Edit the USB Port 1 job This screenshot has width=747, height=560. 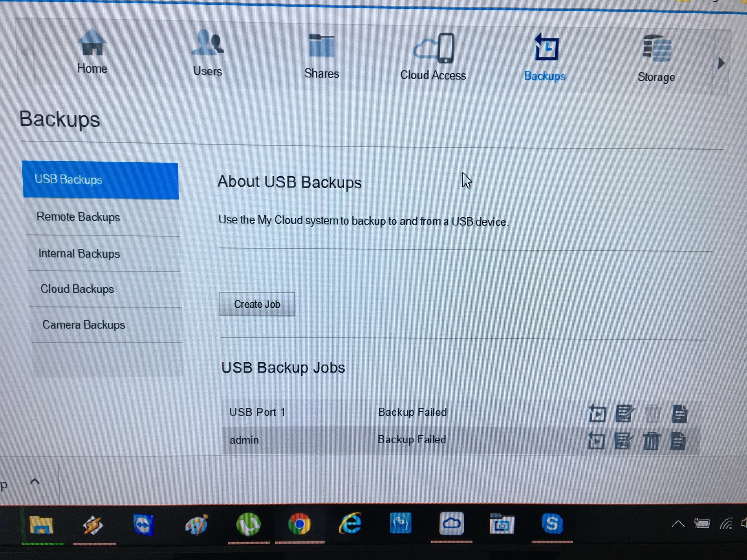625,413
